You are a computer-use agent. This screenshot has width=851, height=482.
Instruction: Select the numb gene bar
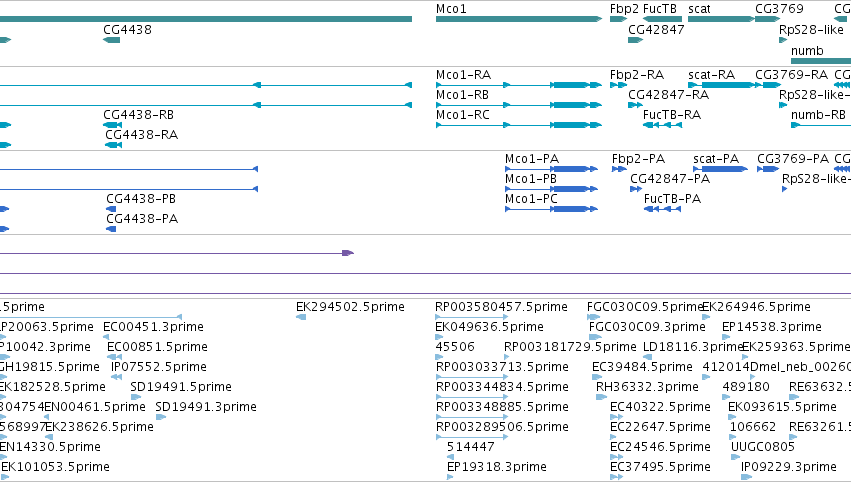(821, 61)
